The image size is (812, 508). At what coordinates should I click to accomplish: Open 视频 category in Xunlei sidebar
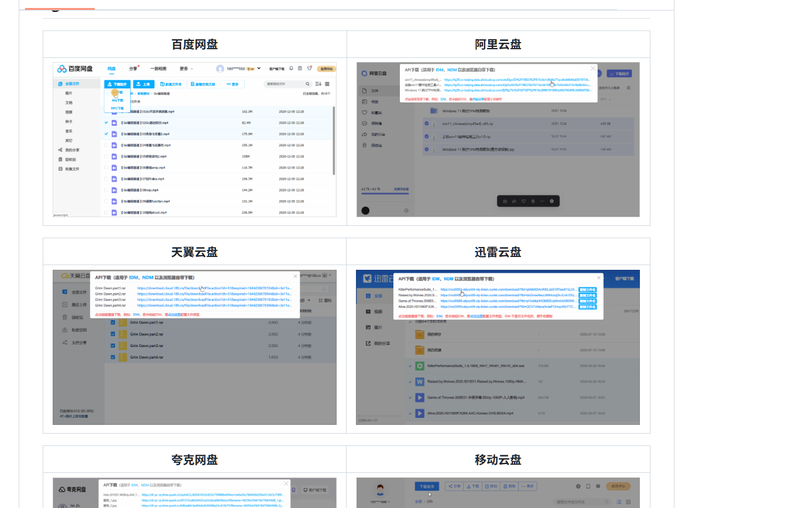click(x=374, y=311)
